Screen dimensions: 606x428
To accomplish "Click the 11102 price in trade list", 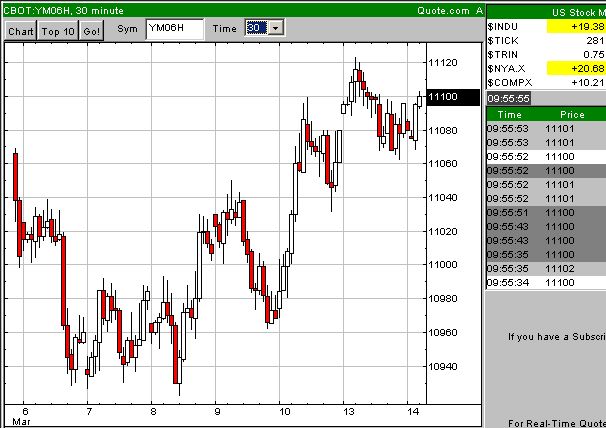I will [x=560, y=269].
